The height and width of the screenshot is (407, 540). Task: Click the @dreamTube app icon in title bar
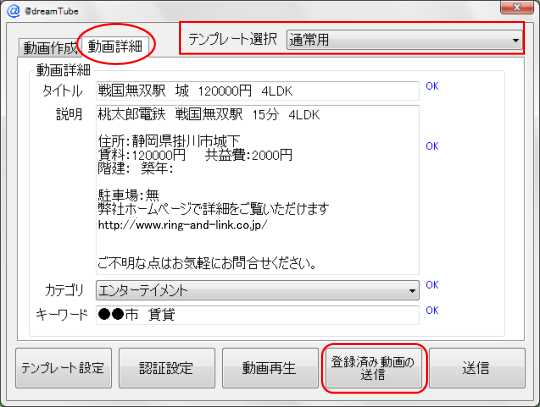pyautogui.click(x=14, y=10)
